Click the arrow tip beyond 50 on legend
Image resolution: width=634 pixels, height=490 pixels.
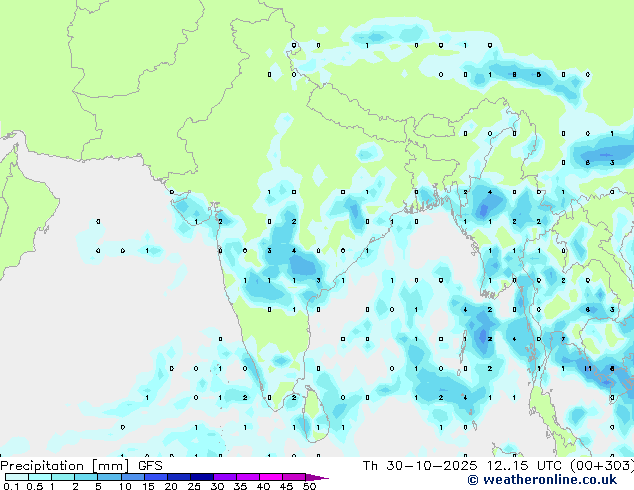coord(317,477)
